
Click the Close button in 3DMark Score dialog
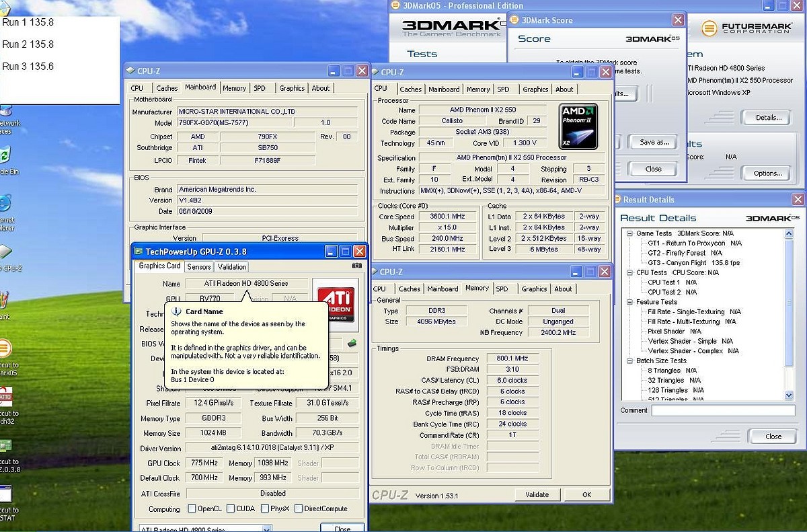pos(654,169)
